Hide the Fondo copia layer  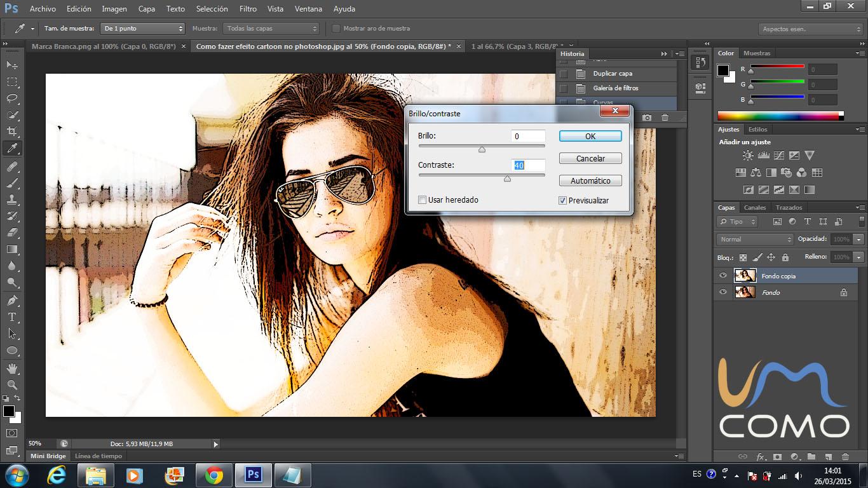(722, 276)
